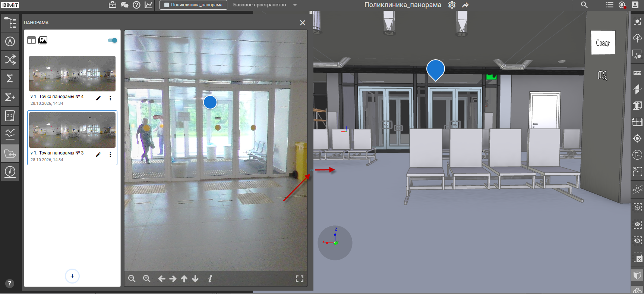Open Точка панорамы № 3 thumbnail
Image resolution: width=644 pixels, height=294 pixels.
tap(72, 130)
